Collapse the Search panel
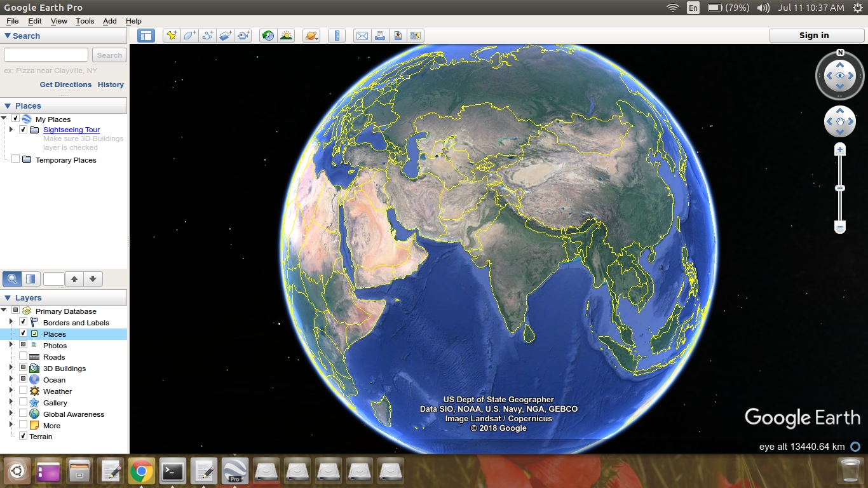 [x=8, y=36]
